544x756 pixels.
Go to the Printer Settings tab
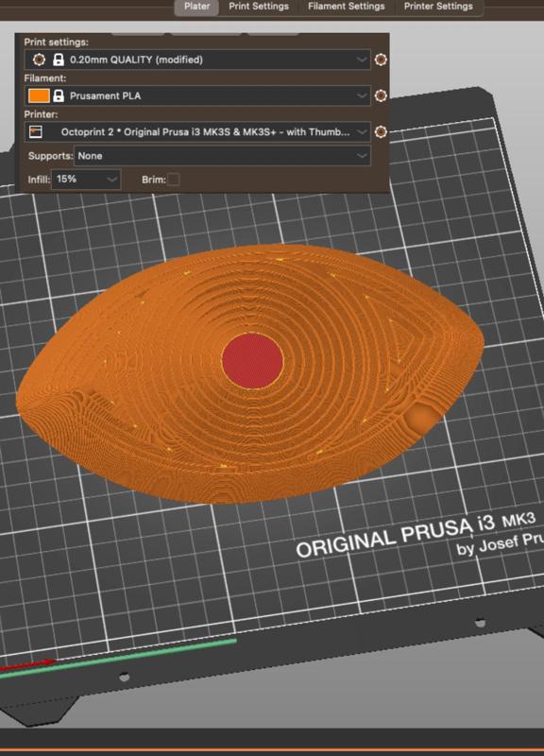pos(438,7)
